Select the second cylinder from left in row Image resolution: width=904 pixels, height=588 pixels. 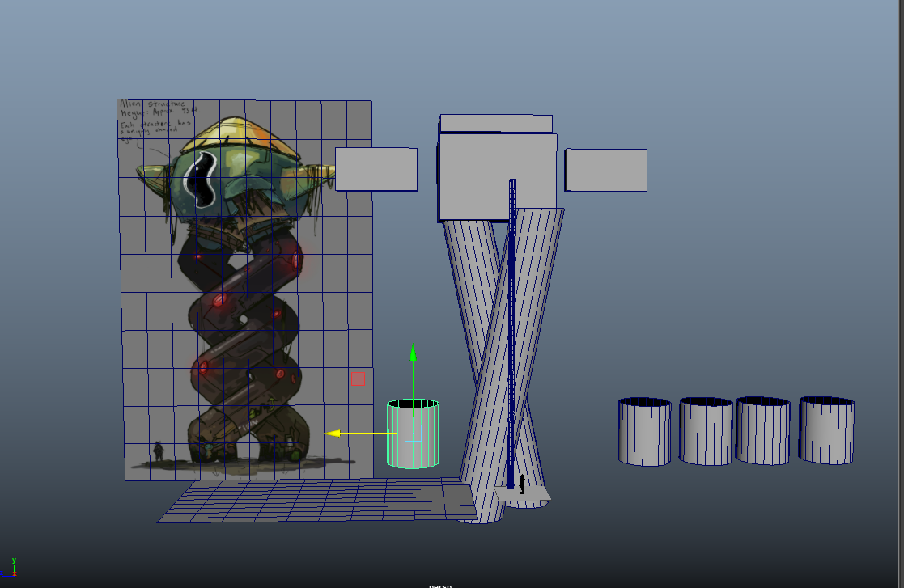(706, 431)
